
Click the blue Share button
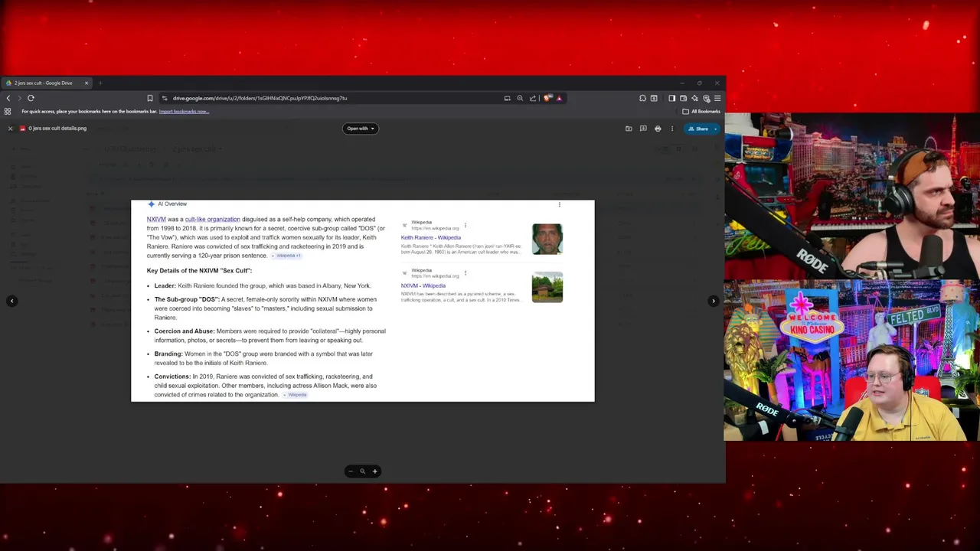click(x=698, y=129)
